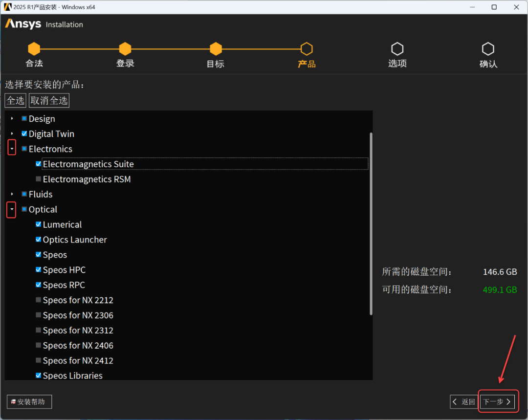Select the Speos row label
Image resolution: width=528 pixels, height=420 pixels.
pyautogui.click(x=55, y=255)
